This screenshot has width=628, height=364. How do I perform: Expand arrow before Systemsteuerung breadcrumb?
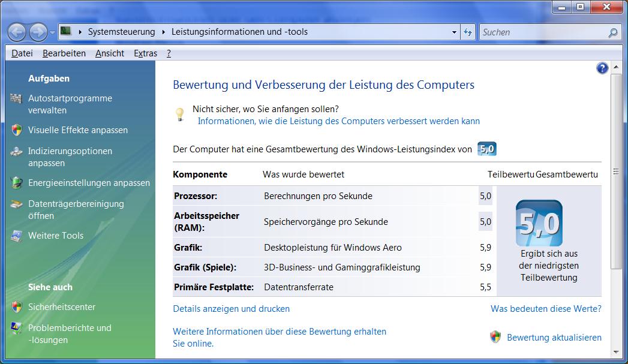(x=80, y=32)
